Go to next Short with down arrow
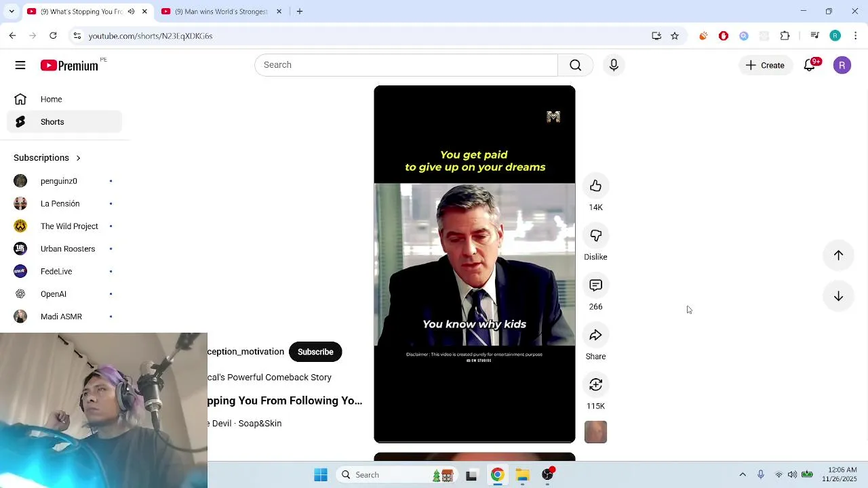Screen dimensions: 868x488 [838, 296]
